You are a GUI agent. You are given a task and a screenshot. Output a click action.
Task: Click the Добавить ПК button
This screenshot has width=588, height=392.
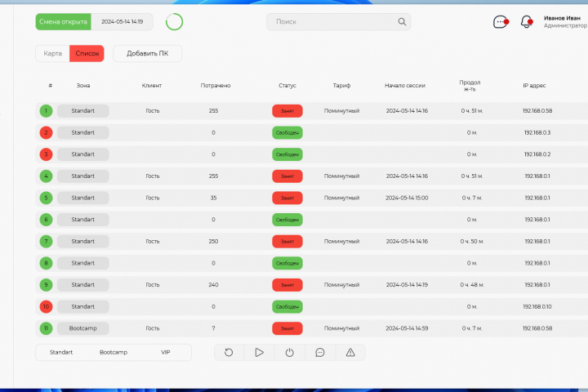tap(147, 53)
